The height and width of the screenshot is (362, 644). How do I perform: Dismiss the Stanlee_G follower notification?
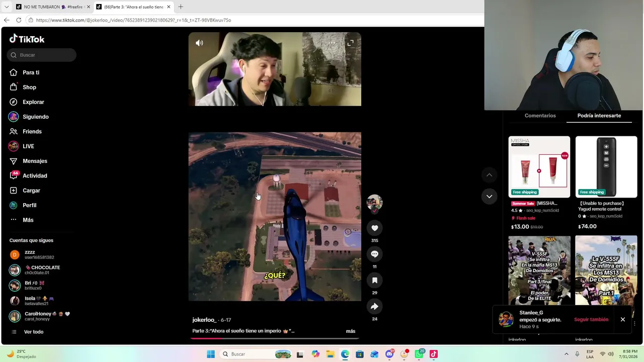coord(622,320)
